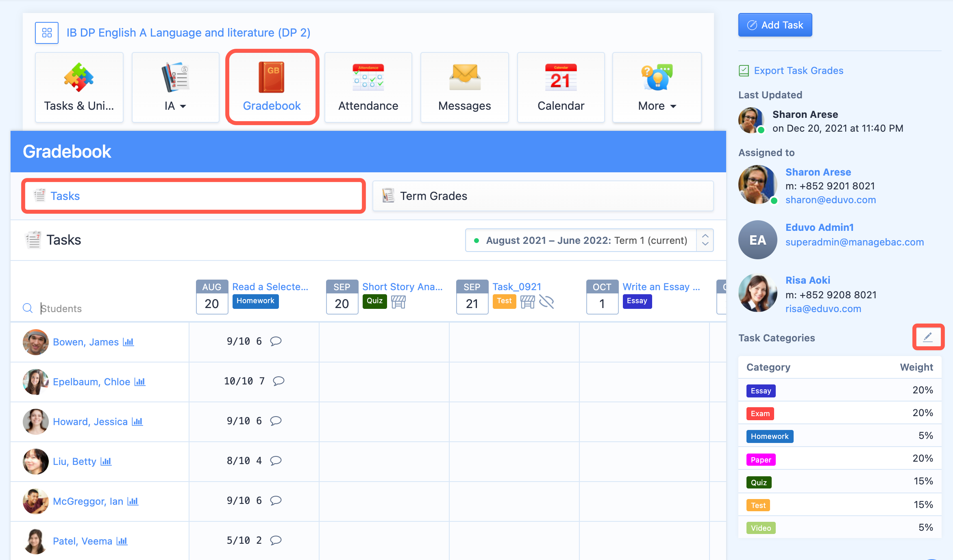The width and height of the screenshot is (953, 560).
Task: Select the Tasks gradebook tab
Action: tap(194, 196)
